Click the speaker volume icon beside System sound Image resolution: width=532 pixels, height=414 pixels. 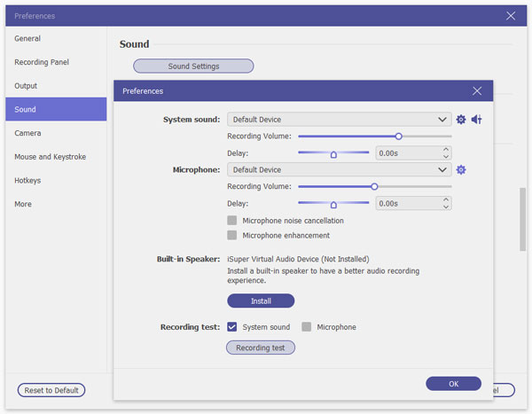[476, 120]
